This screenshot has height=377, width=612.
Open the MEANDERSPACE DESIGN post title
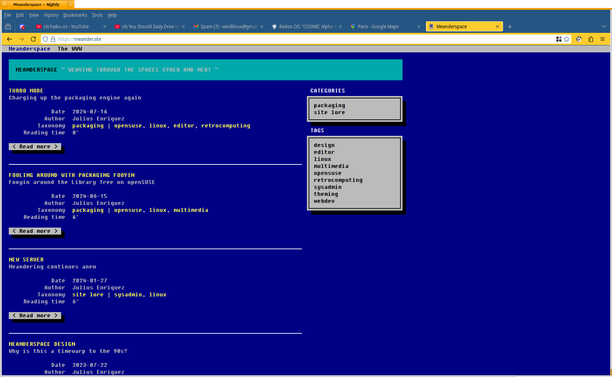click(x=42, y=344)
